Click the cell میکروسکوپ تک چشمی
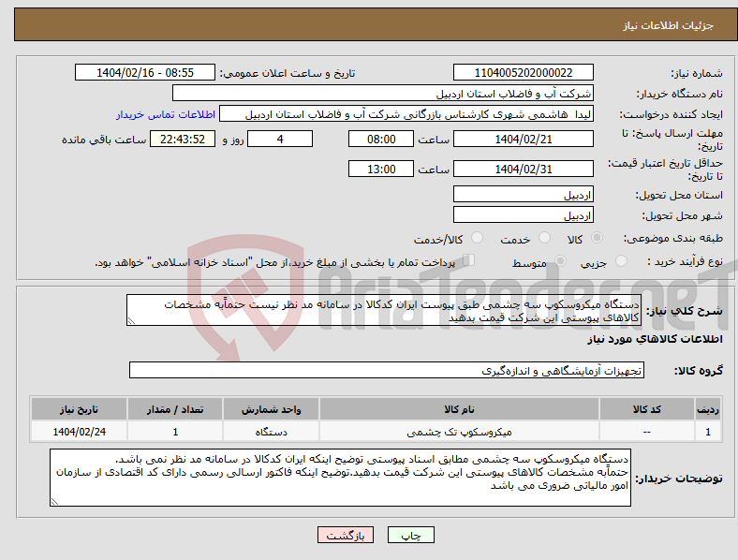 [459, 432]
